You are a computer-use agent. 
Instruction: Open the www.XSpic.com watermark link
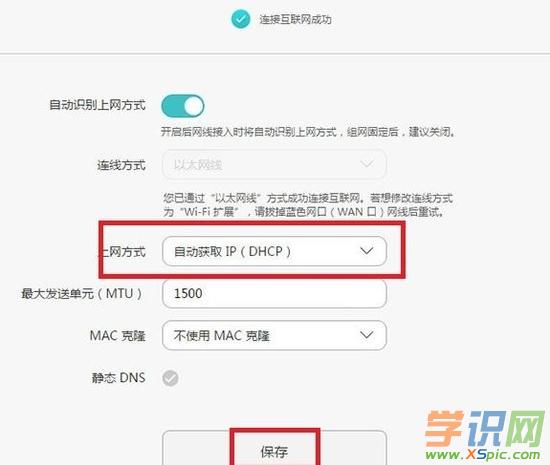click(x=483, y=455)
